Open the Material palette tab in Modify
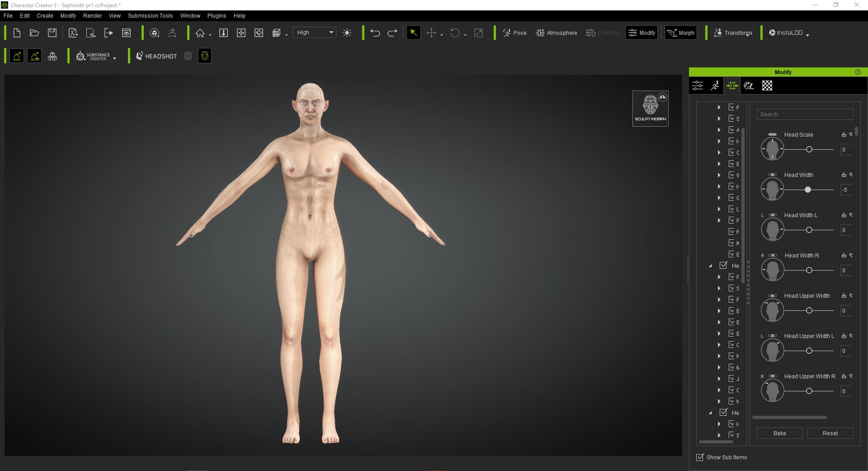Screen dimensions: 868x471 [x=749, y=86]
